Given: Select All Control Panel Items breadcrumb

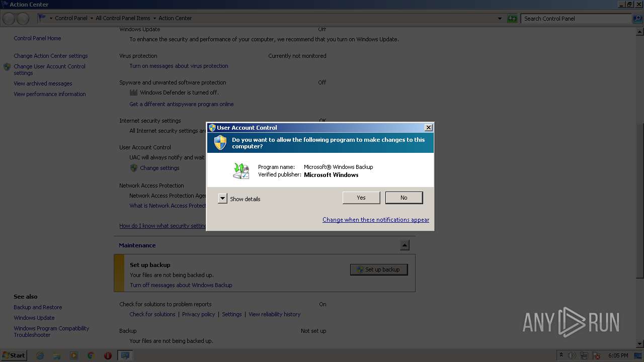Looking at the screenshot, I should [x=123, y=18].
